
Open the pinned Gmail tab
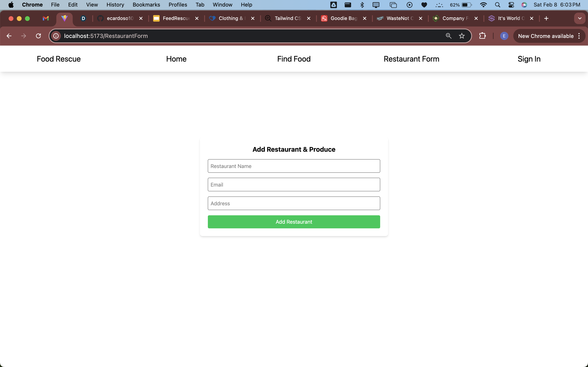46,18
